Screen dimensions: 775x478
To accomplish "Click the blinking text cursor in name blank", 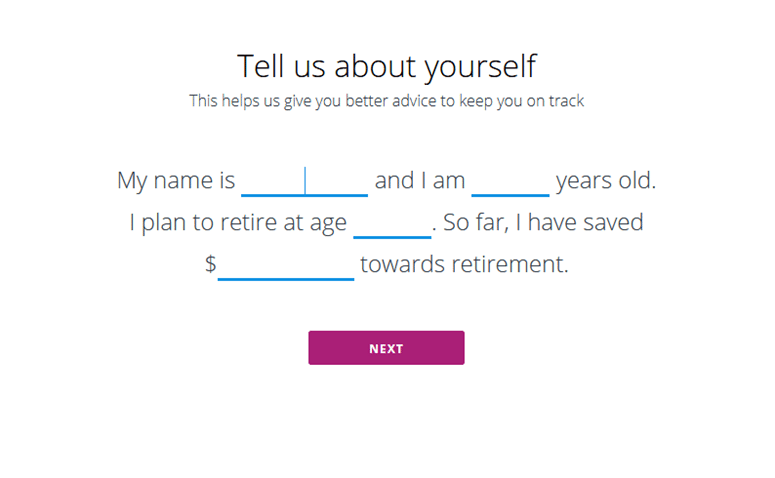I will (x=305, y=181).
